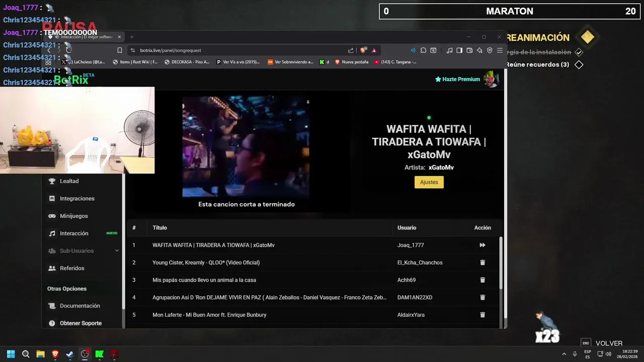Skip the WAFITA WAFITA song with fast-forward icon
Image resolution: width=644 pixels, height=362 pixels.
coord(482,245)
